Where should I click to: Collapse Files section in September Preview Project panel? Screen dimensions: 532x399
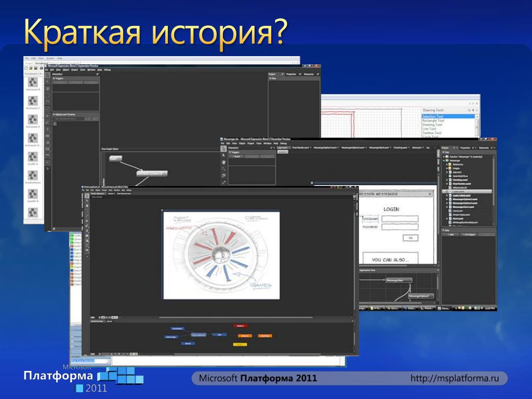pyautogui.click(x=270, y=78)
